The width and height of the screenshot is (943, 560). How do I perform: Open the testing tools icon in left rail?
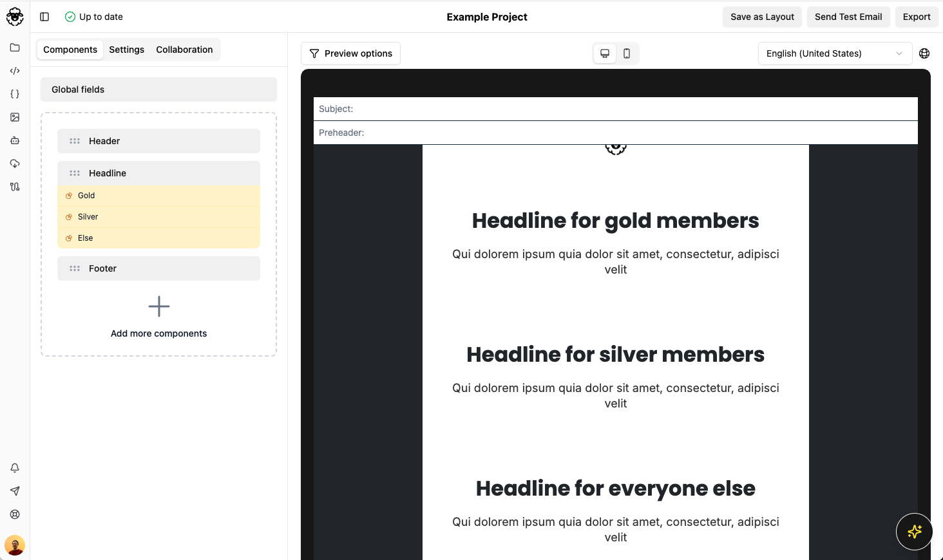click(x=15, y=187)
